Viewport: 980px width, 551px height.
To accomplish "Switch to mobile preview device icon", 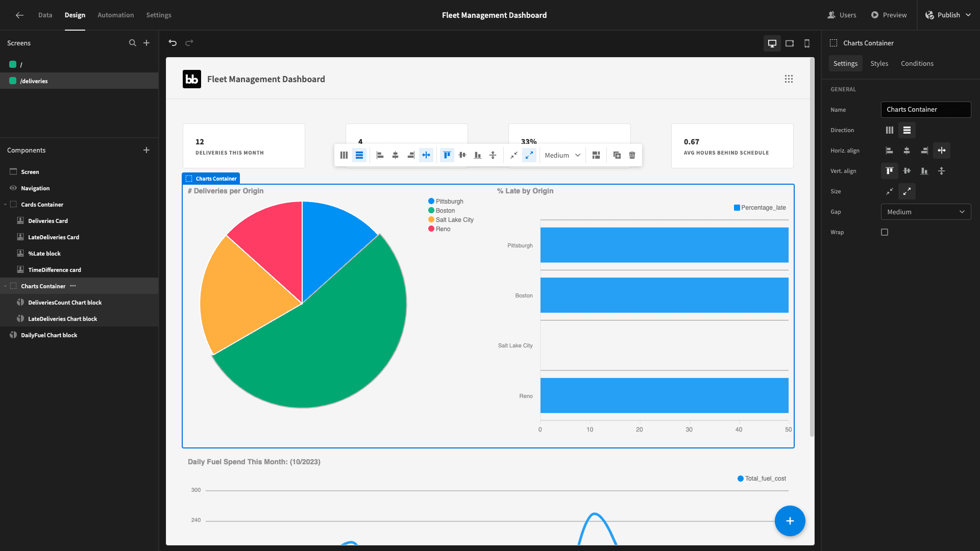I will point(807,43).
